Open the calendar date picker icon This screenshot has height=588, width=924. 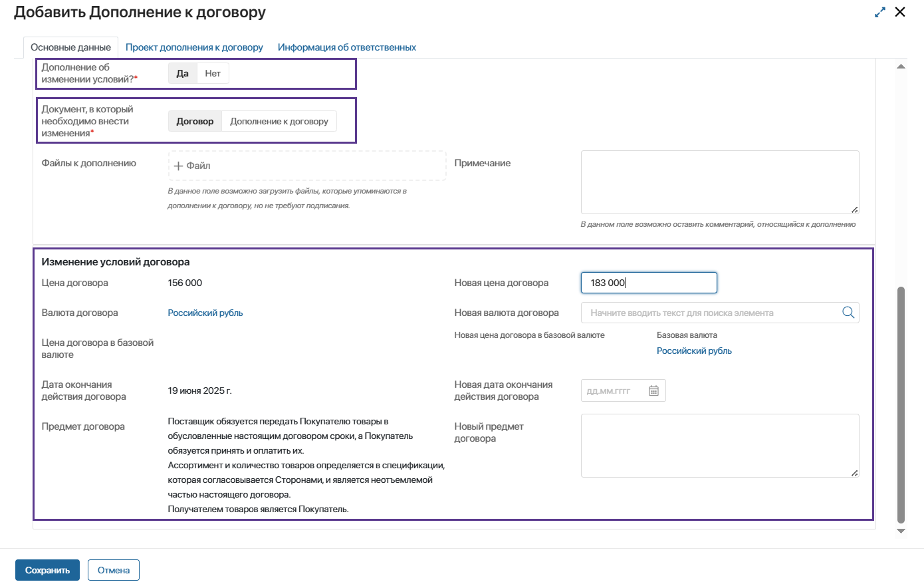653,391
